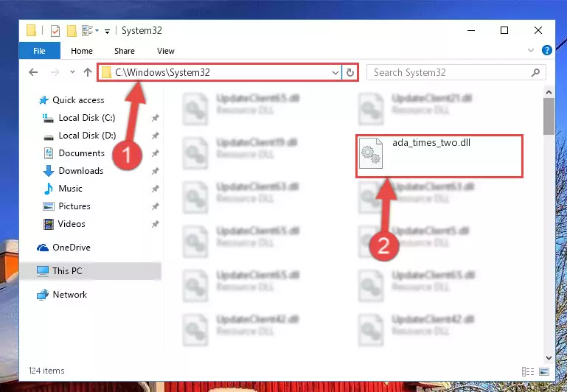
Task: Open the Customize Quick Access Toolbar dropdown
Action: 107,32
